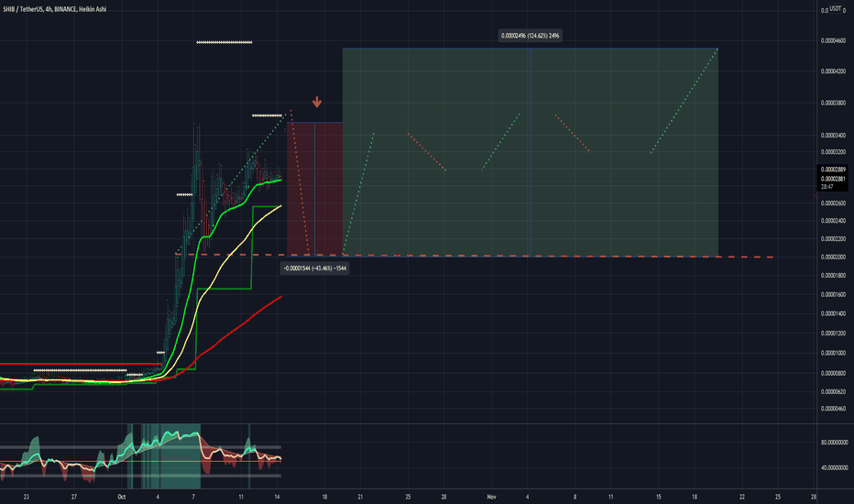
Task: Click the 0.00001200 price axis label
Action: (x=833, y=334)
